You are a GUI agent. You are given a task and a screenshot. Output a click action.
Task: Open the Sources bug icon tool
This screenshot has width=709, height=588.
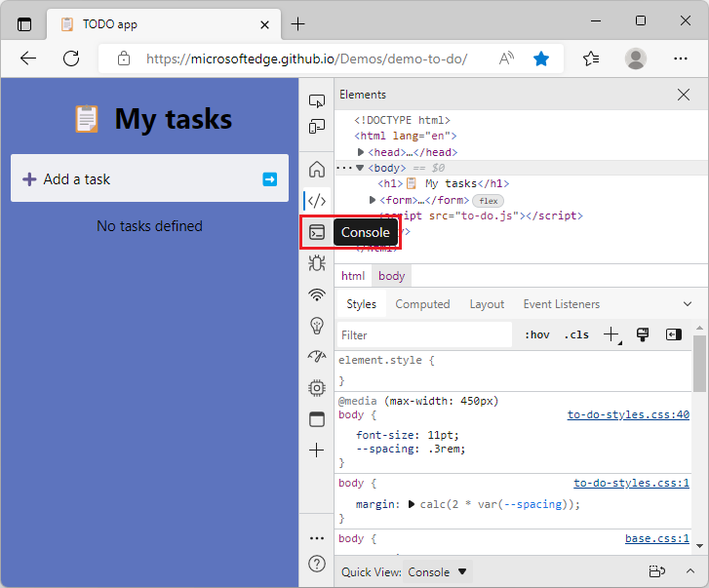pyautogui.click(x=317, y=263)
